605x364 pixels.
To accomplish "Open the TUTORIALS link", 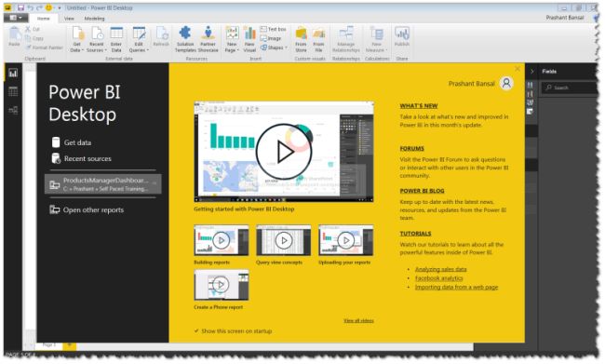I will click(x=415, y=234).
